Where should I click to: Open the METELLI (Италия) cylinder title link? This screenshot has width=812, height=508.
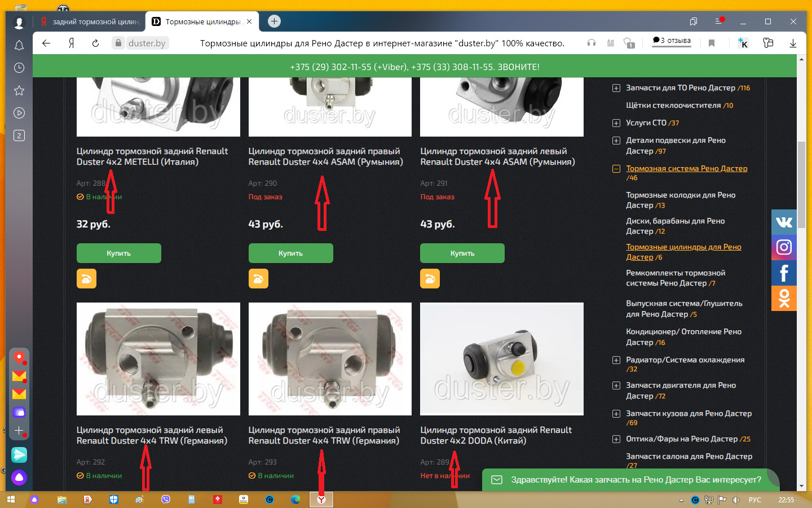coord(152,156)
